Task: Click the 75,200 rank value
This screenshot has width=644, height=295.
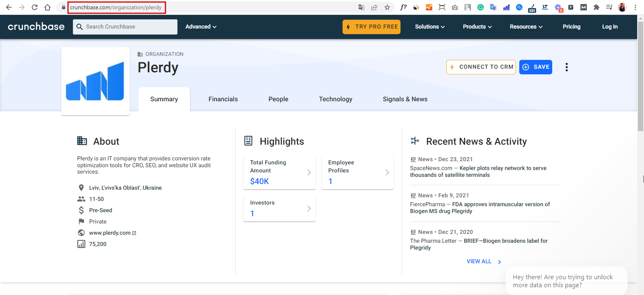Action: pyautogui.click(x=98, y=244)
